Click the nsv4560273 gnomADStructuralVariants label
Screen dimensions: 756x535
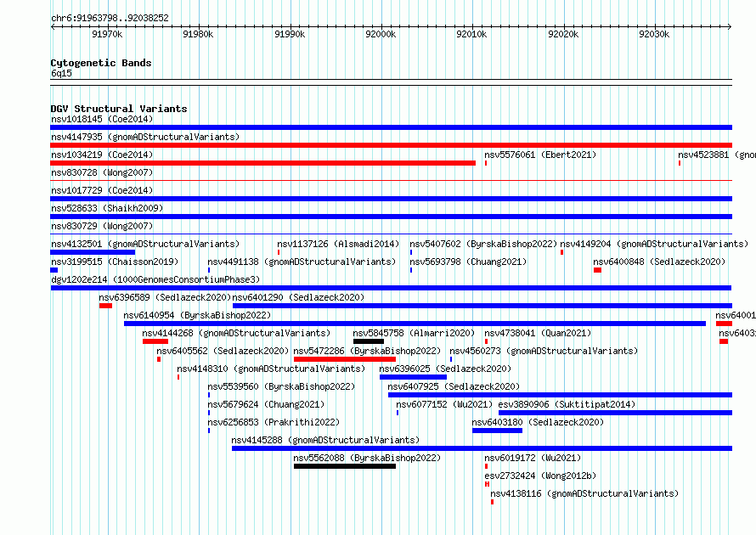544,351
